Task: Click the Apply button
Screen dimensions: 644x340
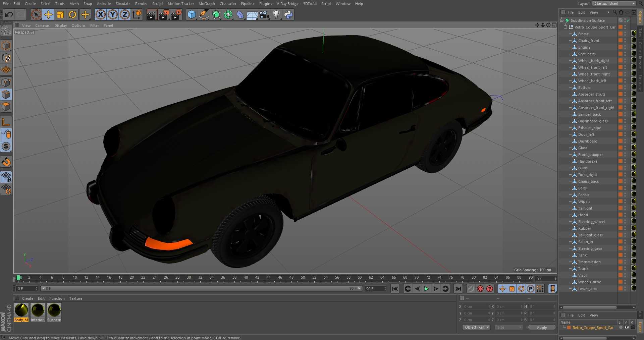Action: [542, 328]
